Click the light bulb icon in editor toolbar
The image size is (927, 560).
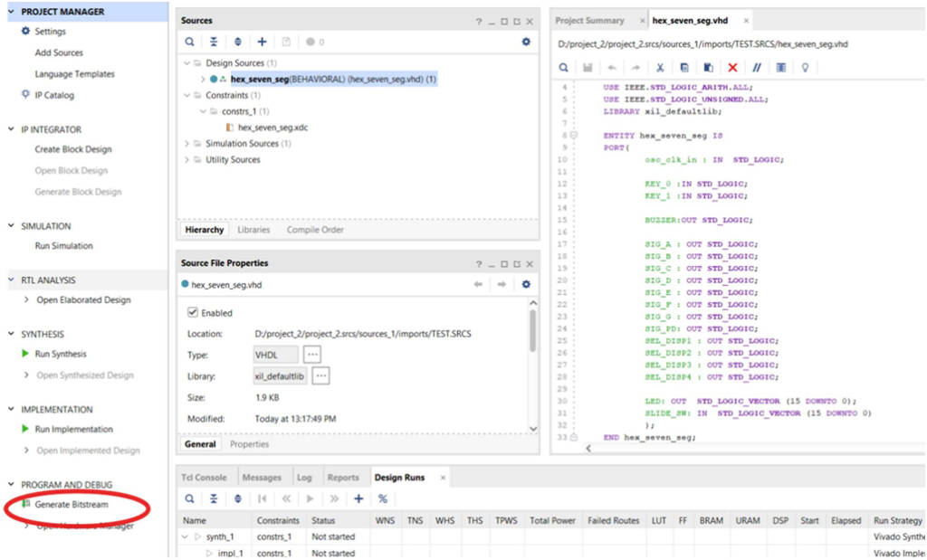tap(804, 68)
